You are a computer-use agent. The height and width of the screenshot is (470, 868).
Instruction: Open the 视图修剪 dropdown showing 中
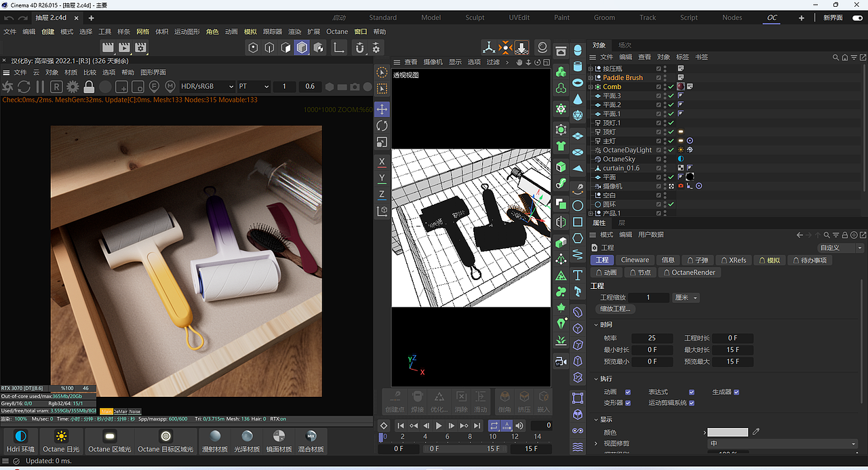click(783, 444)
